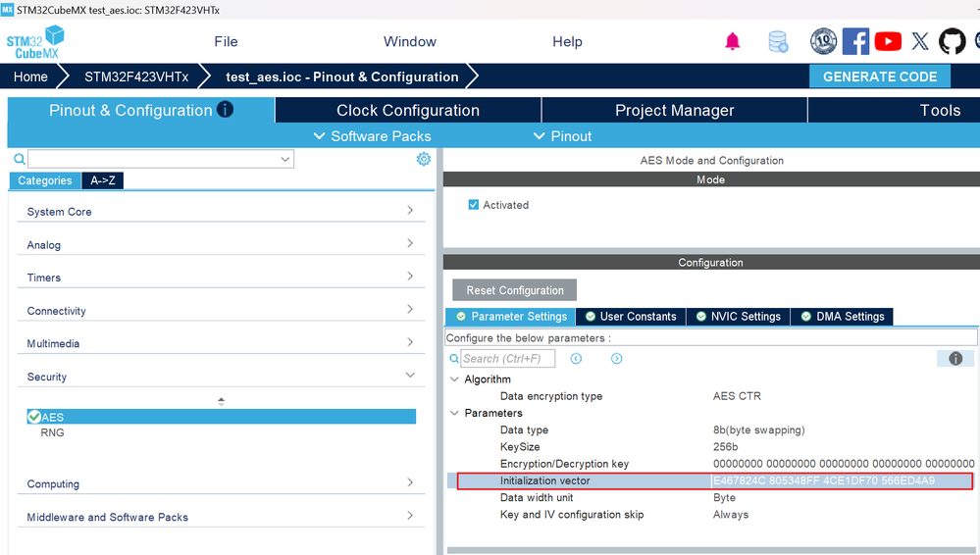
Task: Open the NVIC Settings tab
Action: (x=738, y=317)
